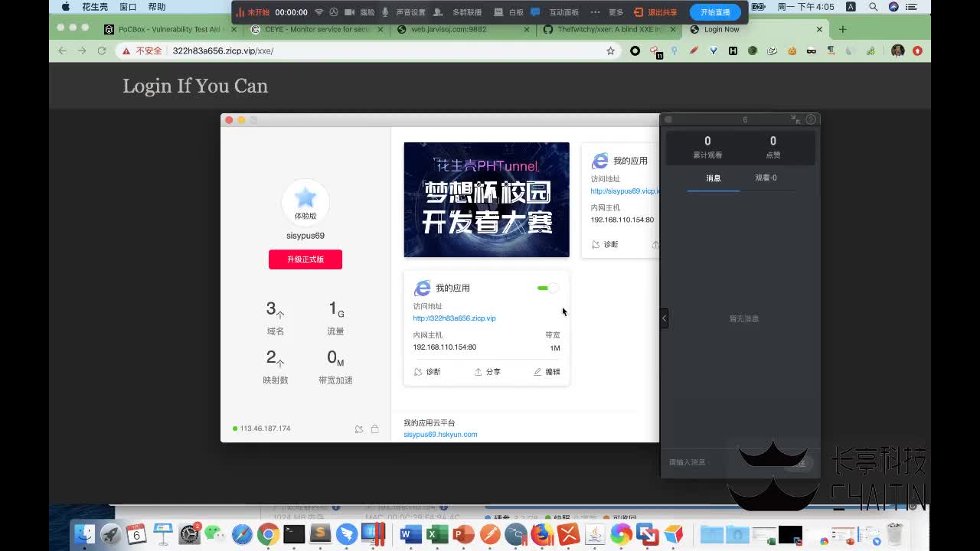Open the Spotlight search icon in menu bar

pyautogui.click(x=873, y=7)
